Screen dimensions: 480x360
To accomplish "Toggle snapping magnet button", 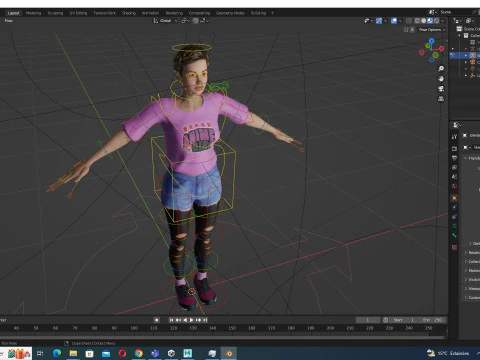I will pyautogui.click(x=195, y=21).
